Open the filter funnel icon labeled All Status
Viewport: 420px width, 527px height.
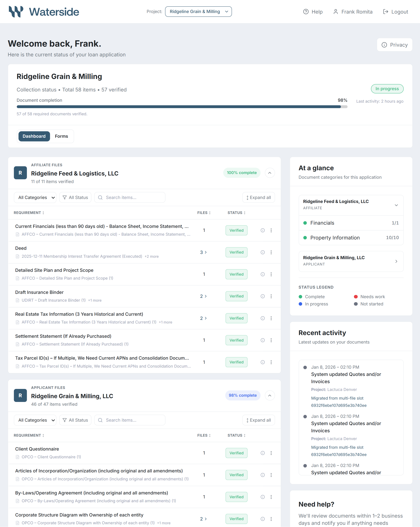click(x=65, y=197)
